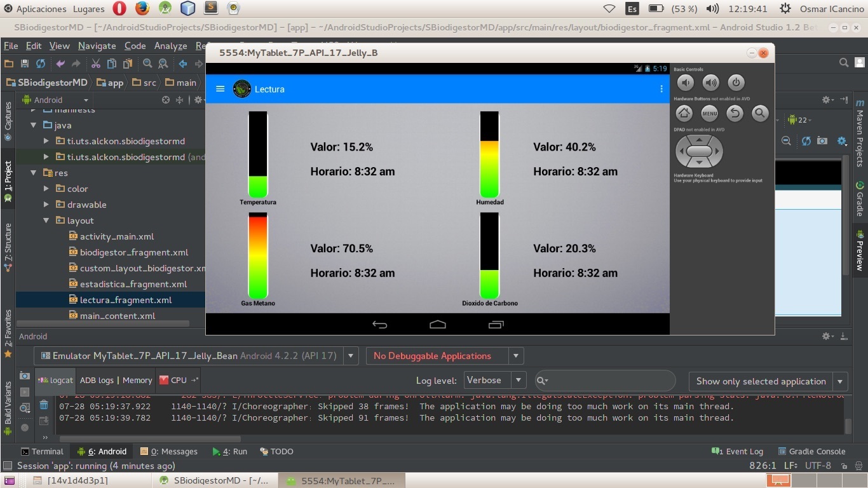Lower the volume using the emulator volume-down button
The image size is (868, 488).
pyautogui.click(x=686, y=82)
